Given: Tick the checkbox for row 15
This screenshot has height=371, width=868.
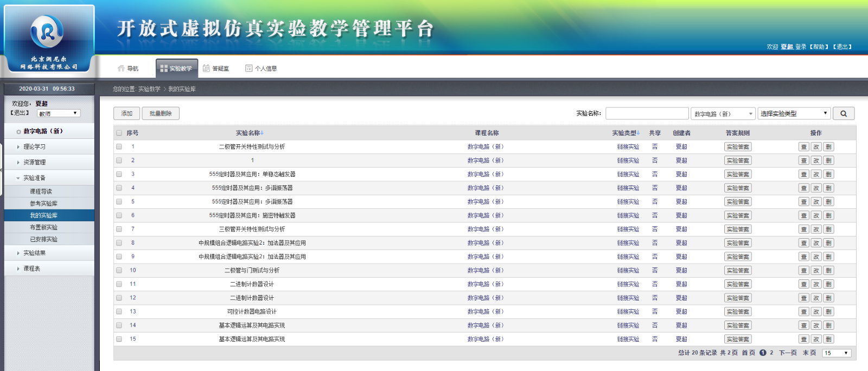Looking at the screenshot, I should pos(119,339).
